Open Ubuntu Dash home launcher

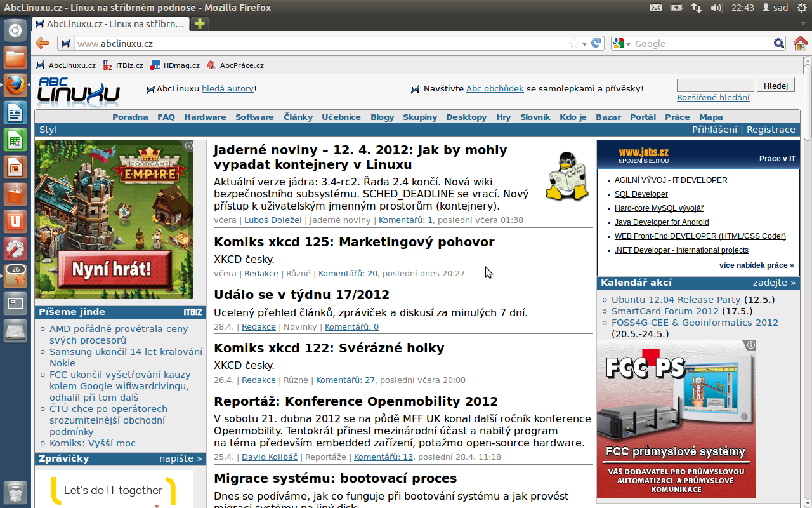tap(15, 30)
